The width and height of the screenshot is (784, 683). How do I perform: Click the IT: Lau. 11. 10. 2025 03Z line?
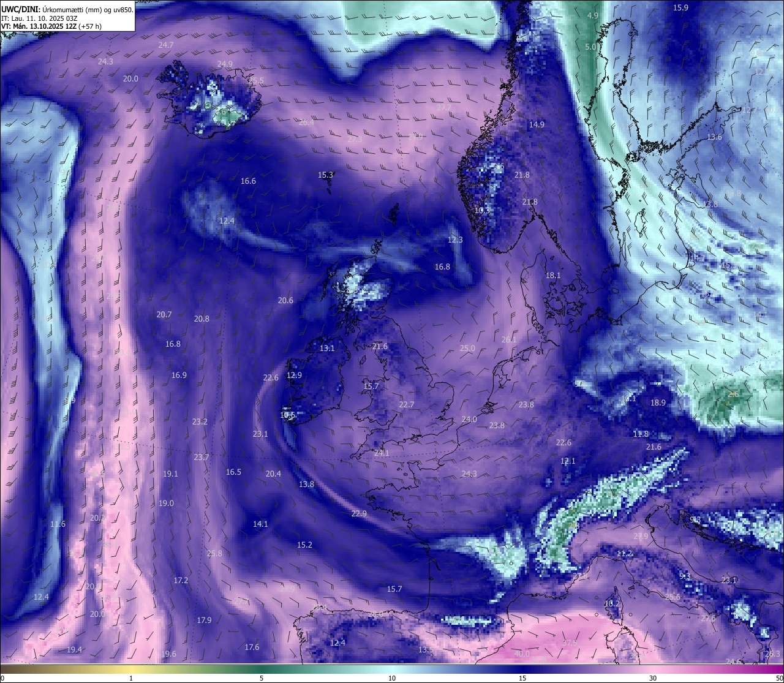pos(39,18)
